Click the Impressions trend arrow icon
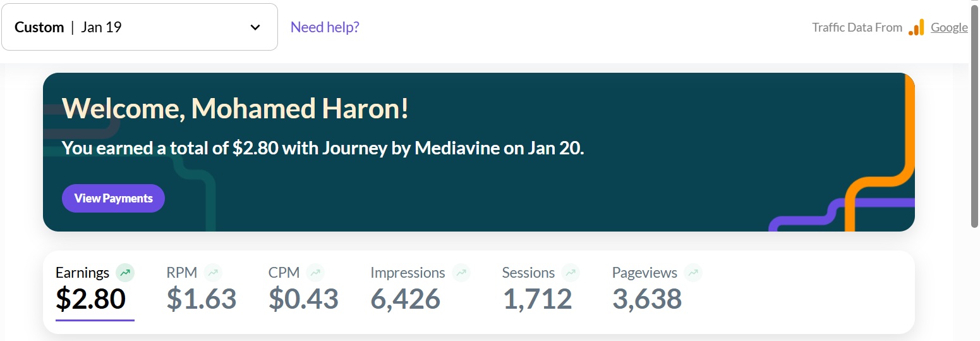980x341 pixels. 461,273
